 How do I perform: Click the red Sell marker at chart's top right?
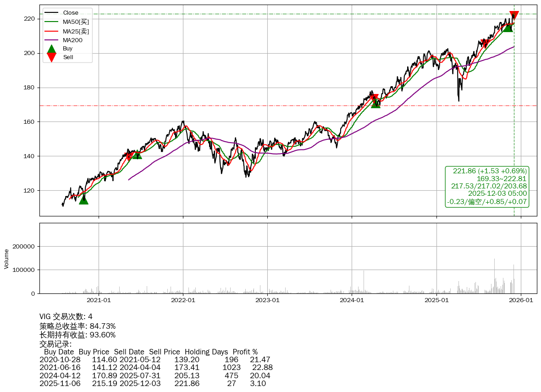(514, 15)
